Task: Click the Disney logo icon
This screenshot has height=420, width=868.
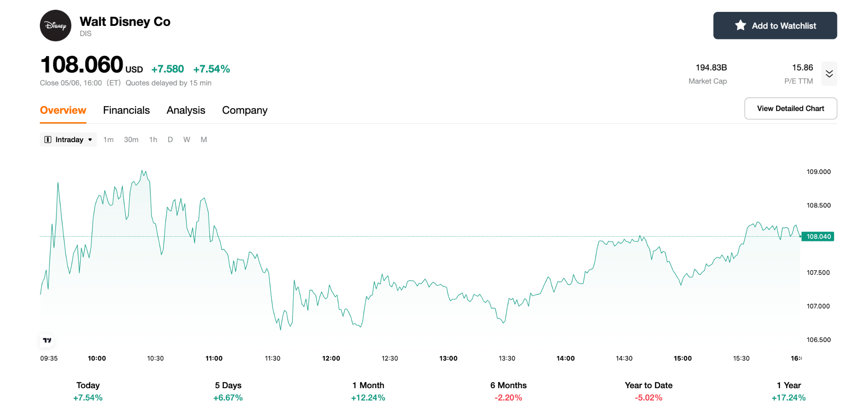Action: pos(56,25)
